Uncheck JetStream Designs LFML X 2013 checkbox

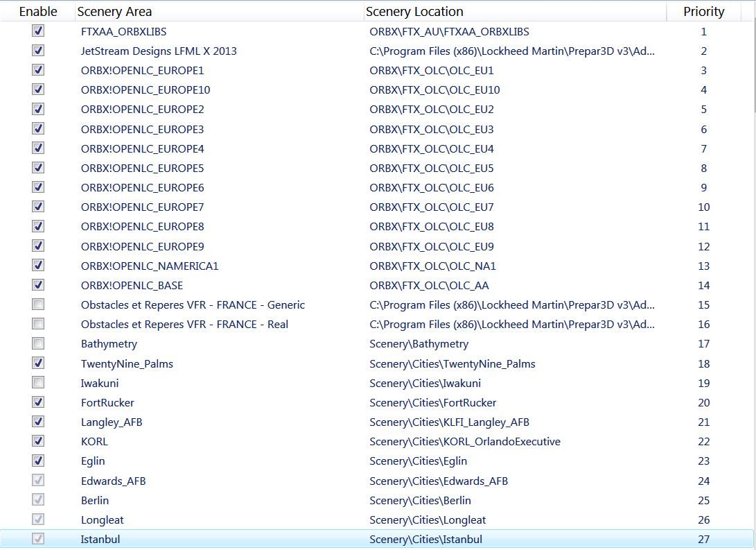coord(38,50)
